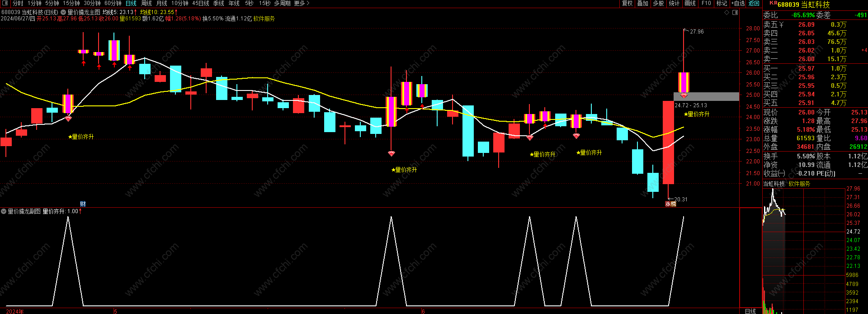Click 软件服务 link above mini chart
Viewport: 868px width, 314px height.
799,184
